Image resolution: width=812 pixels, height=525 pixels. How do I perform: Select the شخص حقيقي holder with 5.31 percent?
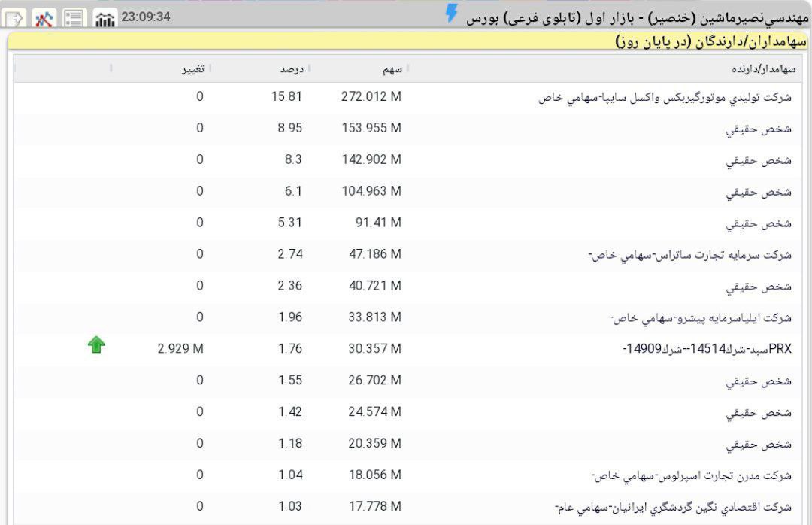[x=758, y=223]
